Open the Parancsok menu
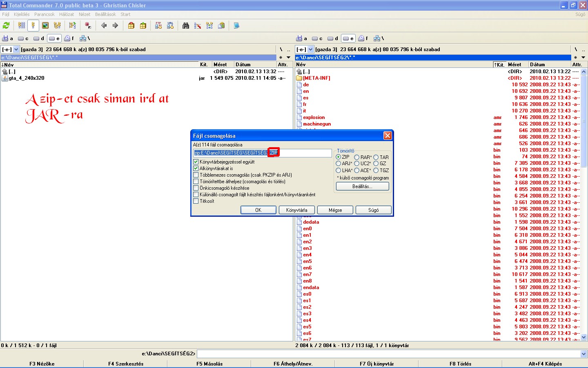The height and width of the screenshot is (368, 588). [44, 14]
